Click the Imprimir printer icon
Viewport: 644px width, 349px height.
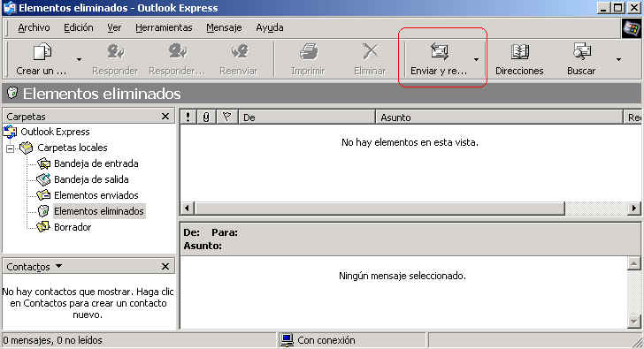pyautogui.click(x=308, y=52)
